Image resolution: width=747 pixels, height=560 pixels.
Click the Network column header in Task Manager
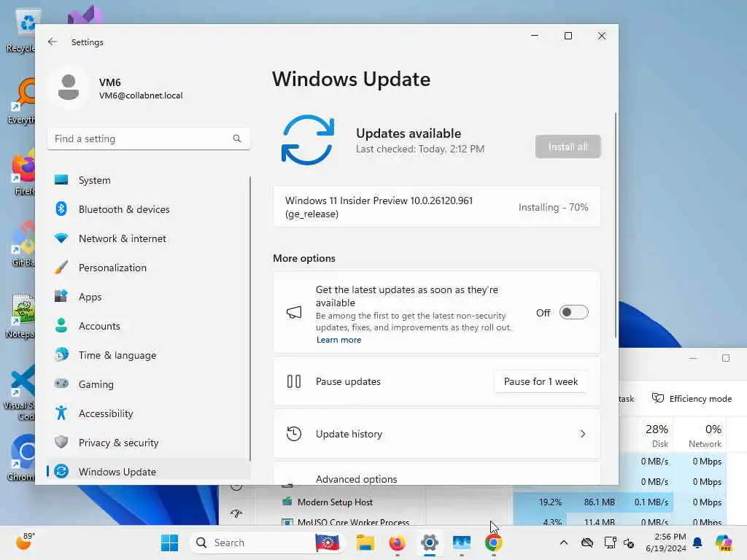[702, 436]
